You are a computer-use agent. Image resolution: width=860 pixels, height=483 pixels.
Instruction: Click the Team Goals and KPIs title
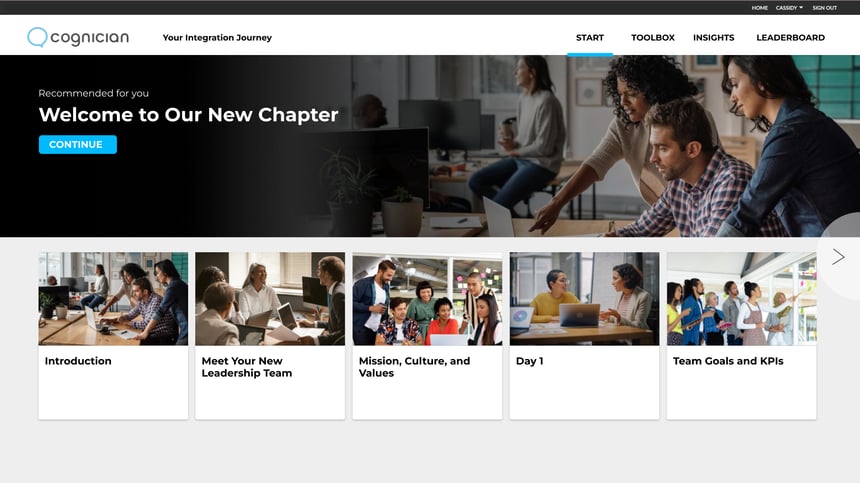[x=728, y=361]
